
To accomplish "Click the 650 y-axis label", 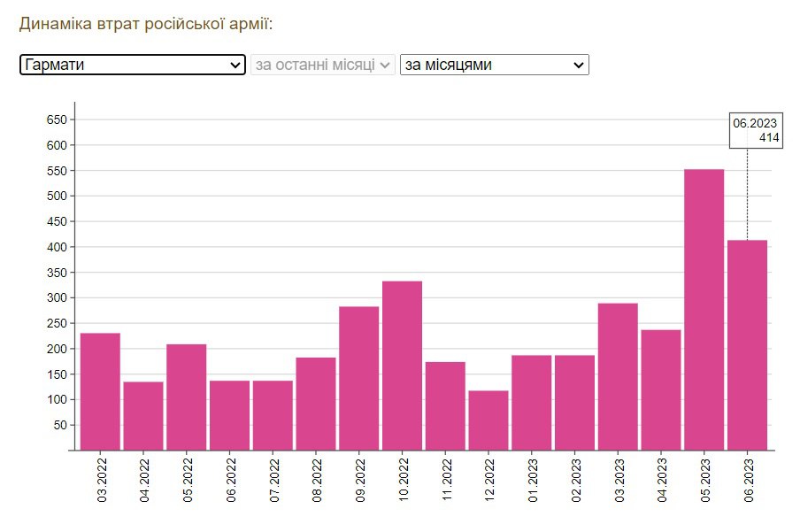I will pos(58,120).
